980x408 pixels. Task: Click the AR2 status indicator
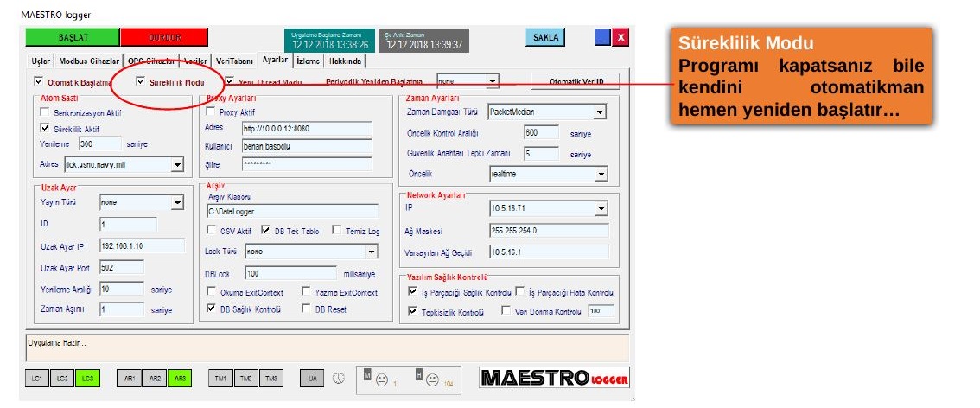[155, 379]
